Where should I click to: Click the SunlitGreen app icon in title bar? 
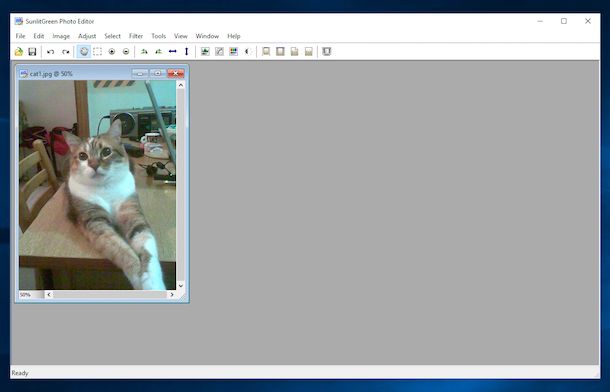pos(19,21)
